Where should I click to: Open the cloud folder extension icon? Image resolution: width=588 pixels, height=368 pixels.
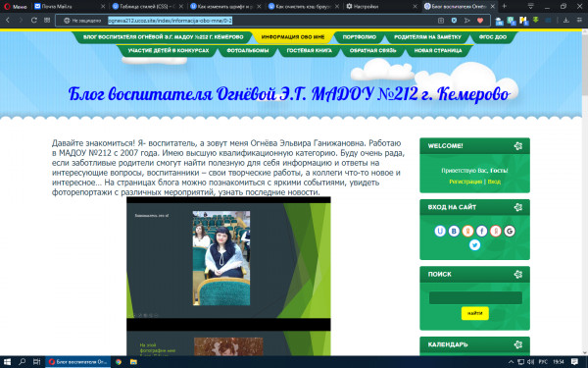click(499, 21)
